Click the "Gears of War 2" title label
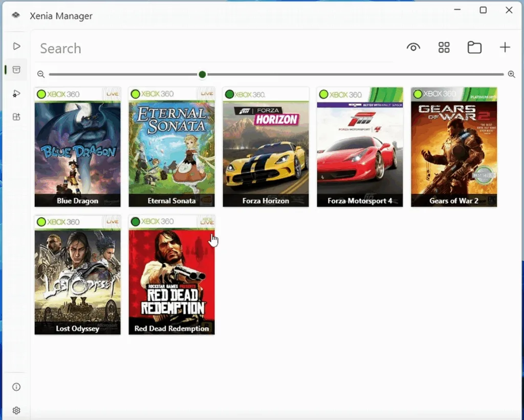This screenshot has height=420, width=524. coord(454,201)
